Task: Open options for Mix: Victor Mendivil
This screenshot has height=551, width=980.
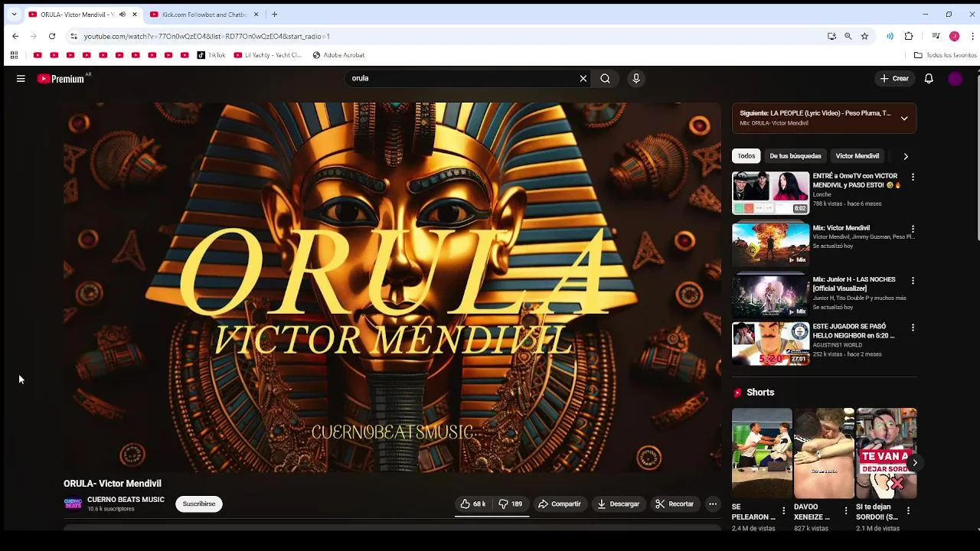Action: 913,229
